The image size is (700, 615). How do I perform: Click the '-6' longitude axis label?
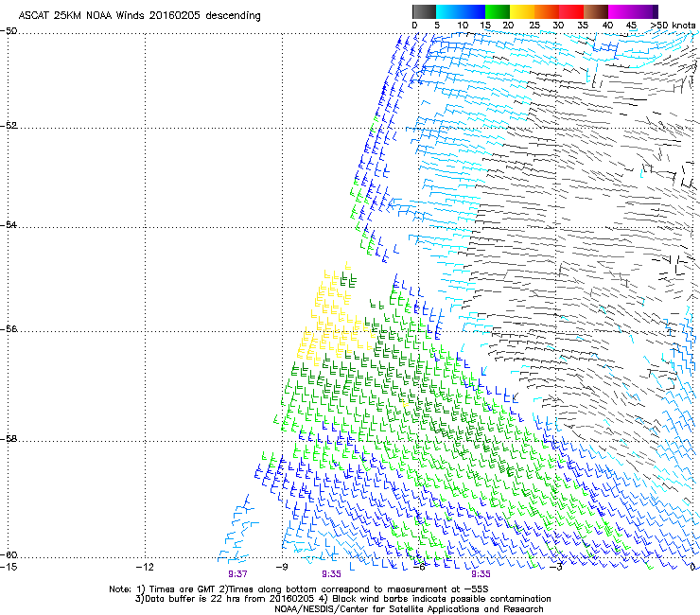tap(419, 567)
